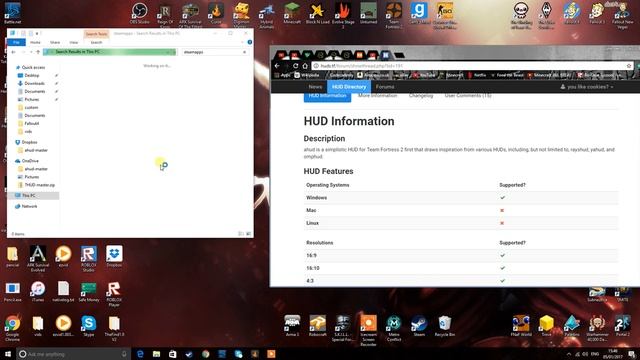Launch the Steam desktop shortcut

click(x=419, y=326)
